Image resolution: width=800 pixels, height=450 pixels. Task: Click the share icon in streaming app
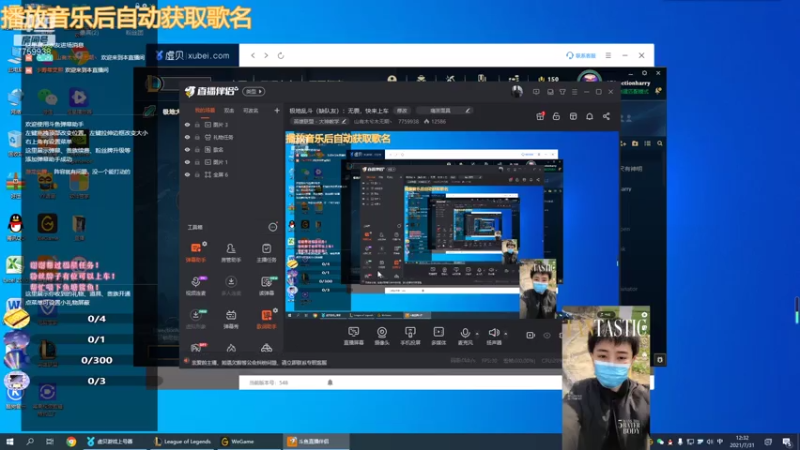pos(606,116)
